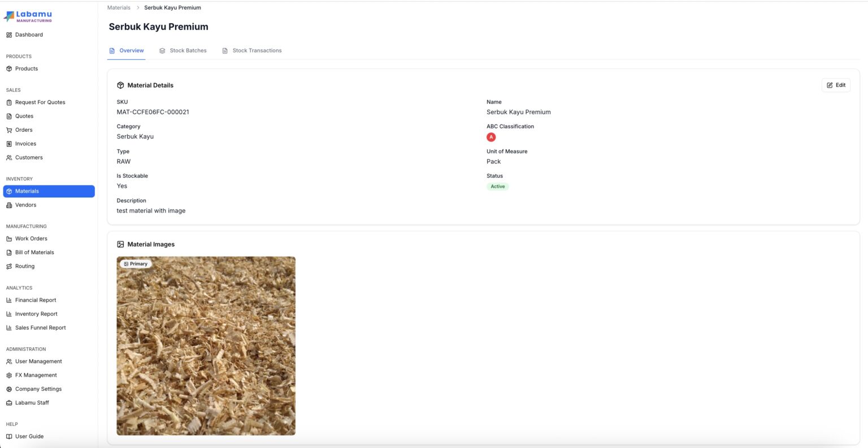Screen dimensions: 868x448
Task: Open the Stock Transactions tab
Action: (252, 51)
